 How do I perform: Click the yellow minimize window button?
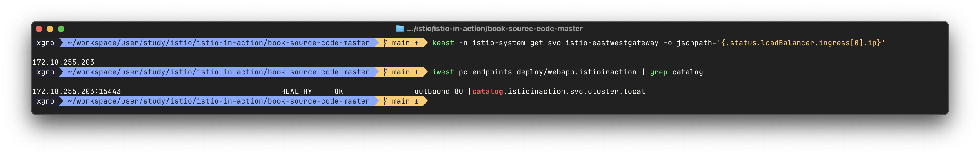[50, 29]
